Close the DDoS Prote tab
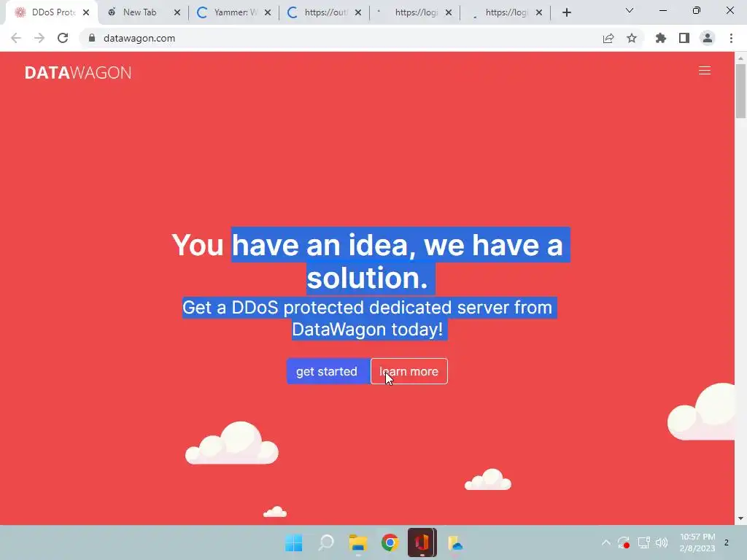 point(86,12)
